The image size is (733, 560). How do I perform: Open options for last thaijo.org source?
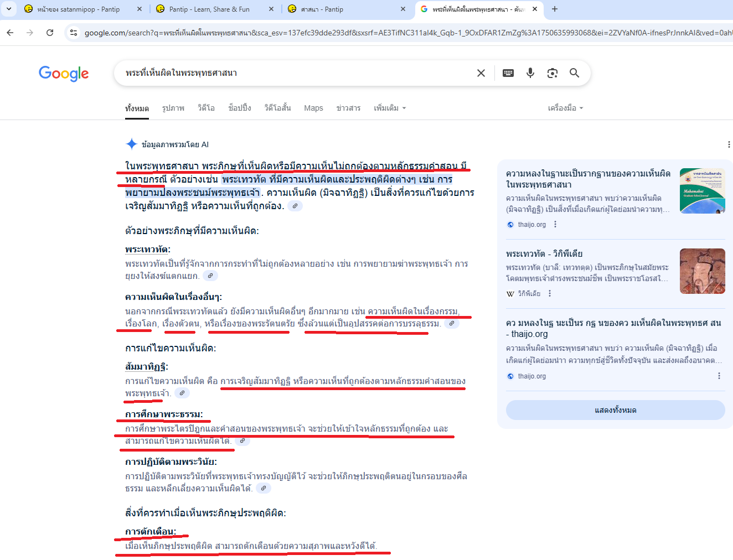coord(719,376)
